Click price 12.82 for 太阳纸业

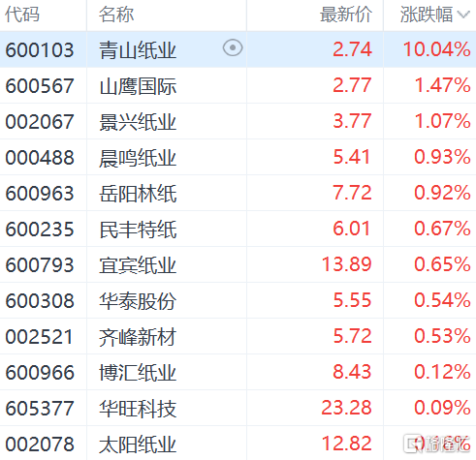[x=347, y=444]
